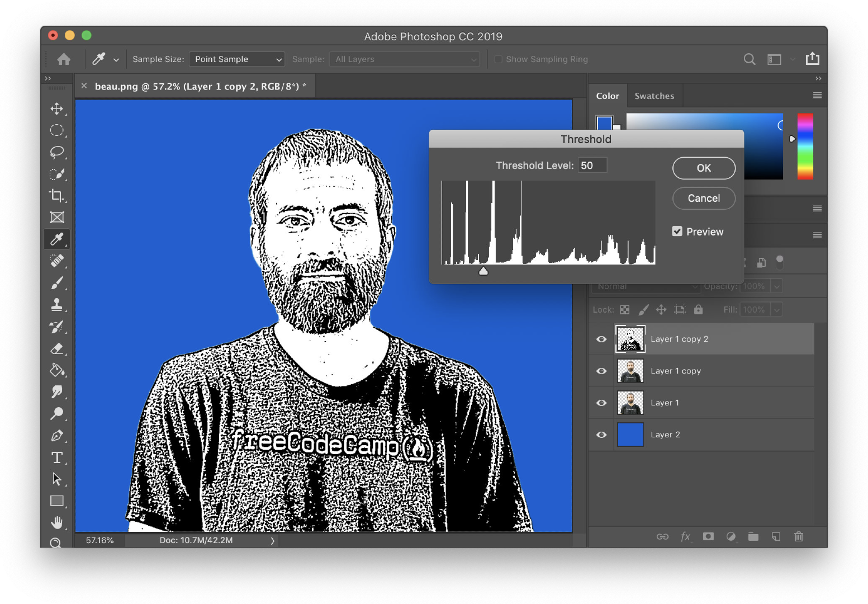Confirm the Threshold dialog with OK

pyautogui.click(x=704, y=168)
